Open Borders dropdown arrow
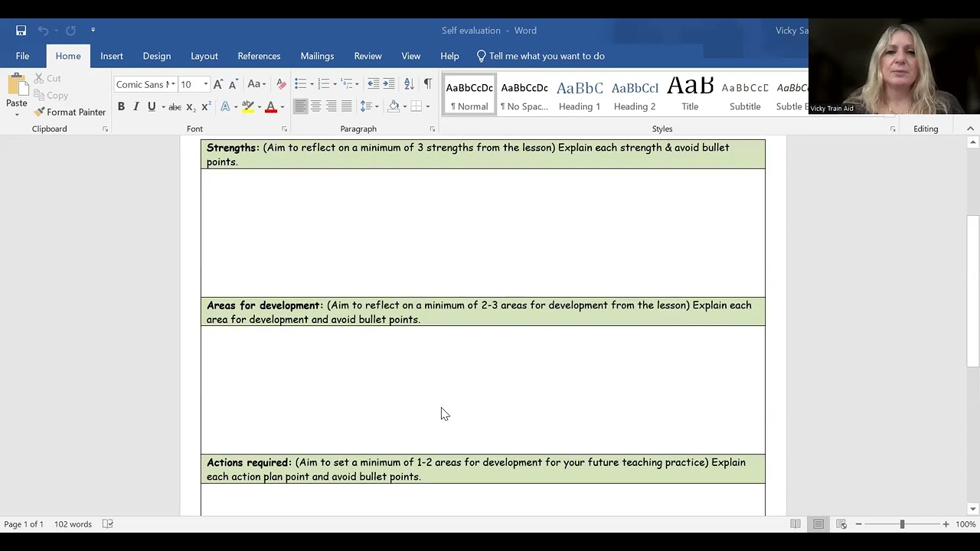Viewport: 980px width, 551px height. [x=427, y=106]
